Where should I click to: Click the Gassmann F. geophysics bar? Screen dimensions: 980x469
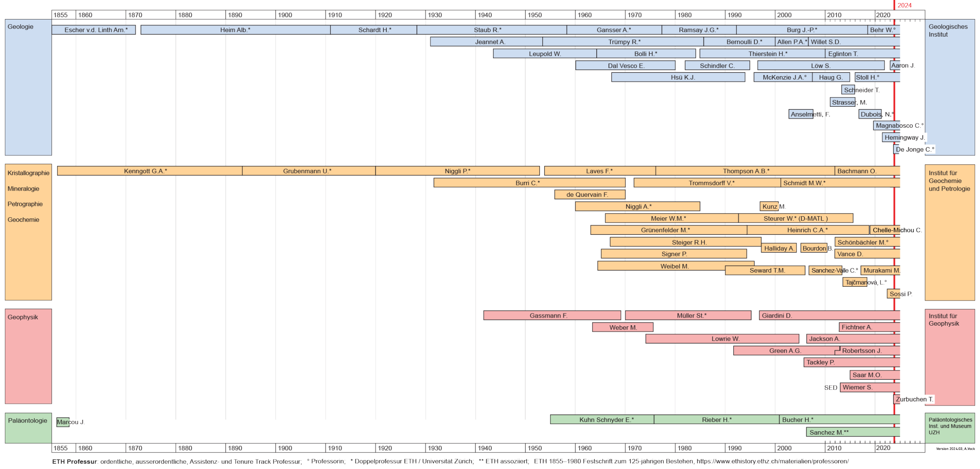(x=552, y=315)
